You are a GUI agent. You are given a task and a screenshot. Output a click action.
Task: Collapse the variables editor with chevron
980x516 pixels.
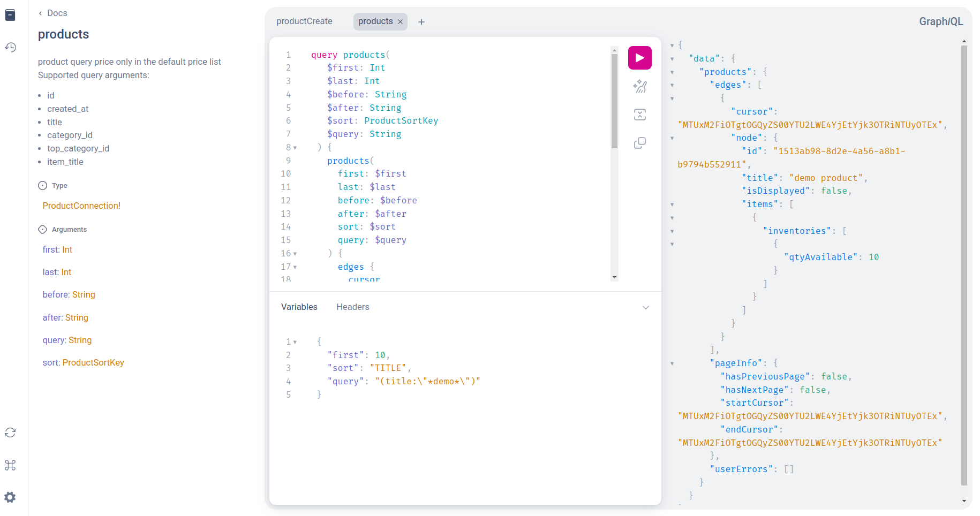[645, 307]
